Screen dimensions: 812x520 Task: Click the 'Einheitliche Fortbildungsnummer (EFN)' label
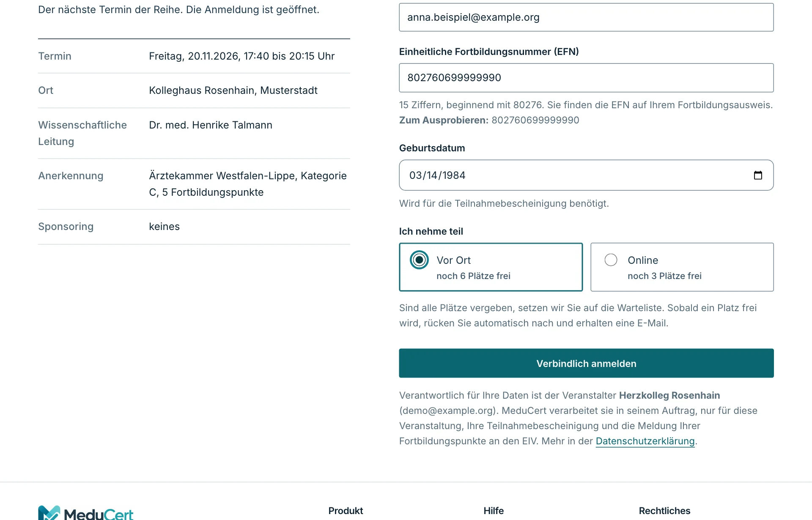pos(489,52)
